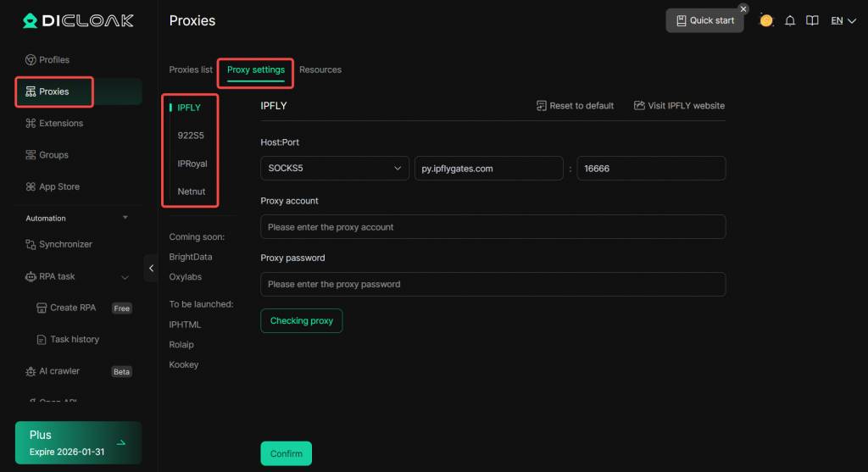Open the EN language dropdown
868x472 pixels.
point(843,20)
